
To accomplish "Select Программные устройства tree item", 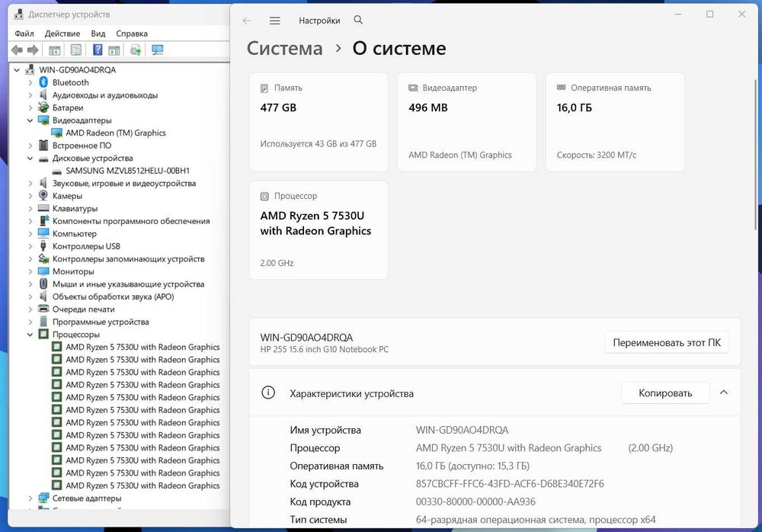I will (x=101, y=322).
